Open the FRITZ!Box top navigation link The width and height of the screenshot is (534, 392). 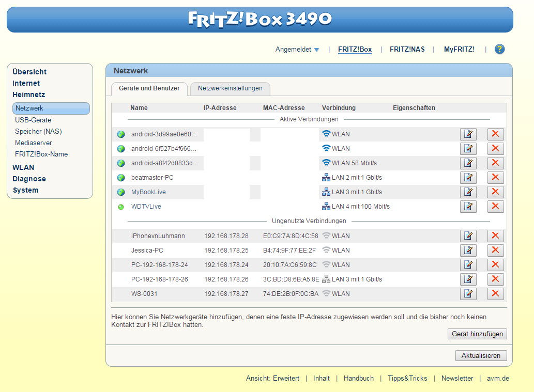pos(355,50)
